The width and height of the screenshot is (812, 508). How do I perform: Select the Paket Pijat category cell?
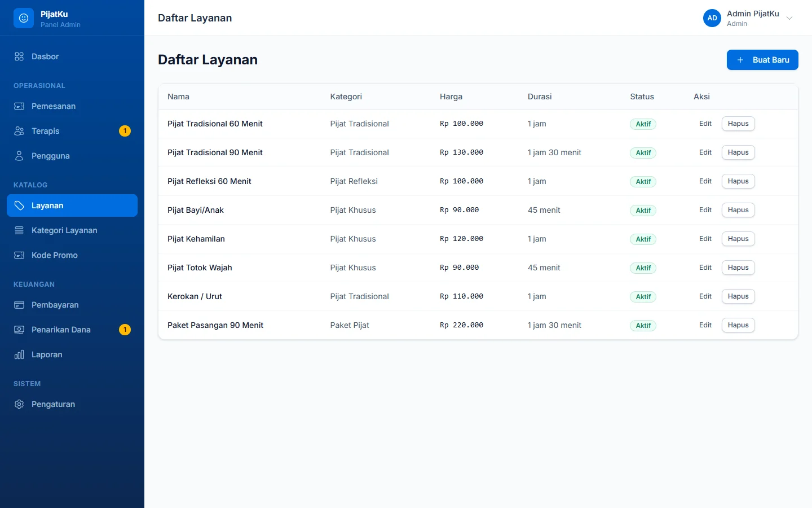click(350, 325)
